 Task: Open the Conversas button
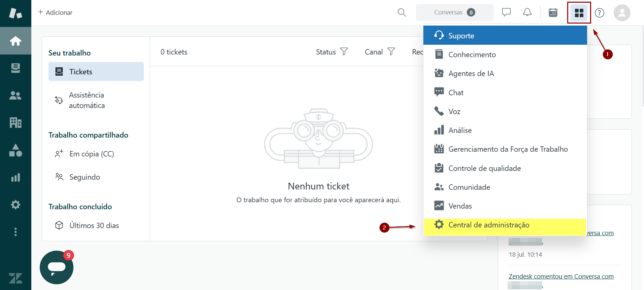[x=454, y=12]
